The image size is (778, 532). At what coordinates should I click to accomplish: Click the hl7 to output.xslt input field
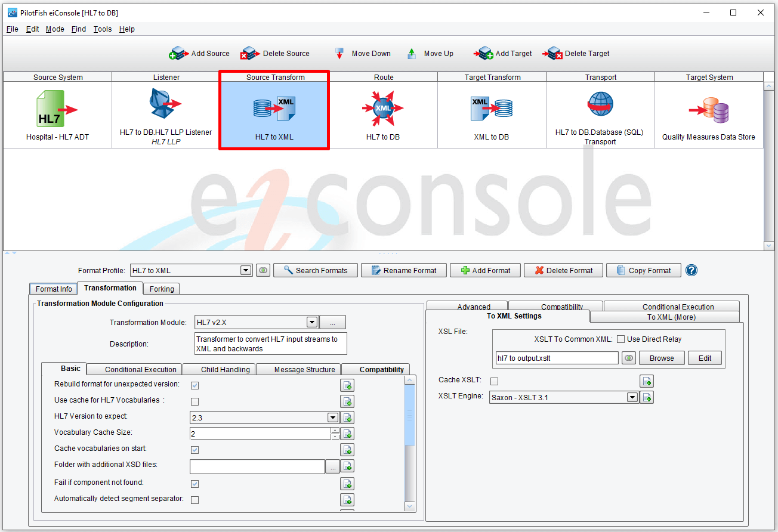(557, 358)
